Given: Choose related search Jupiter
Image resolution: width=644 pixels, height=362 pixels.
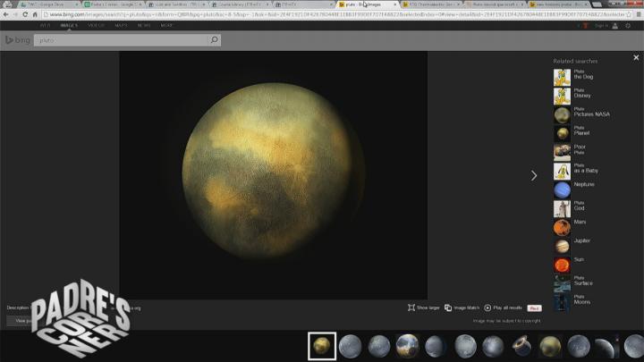Looking at the screenshot, I should 562,246.
